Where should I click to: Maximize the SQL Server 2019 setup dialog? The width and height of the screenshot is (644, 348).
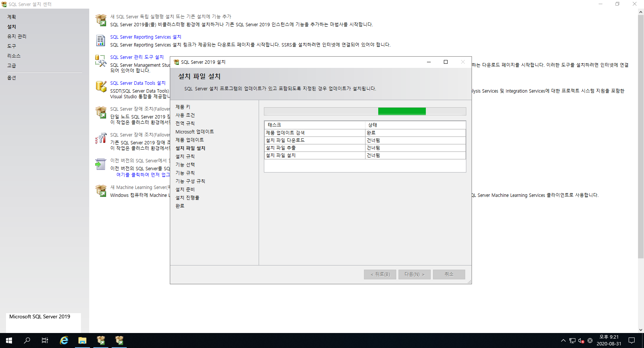point(446,62)
